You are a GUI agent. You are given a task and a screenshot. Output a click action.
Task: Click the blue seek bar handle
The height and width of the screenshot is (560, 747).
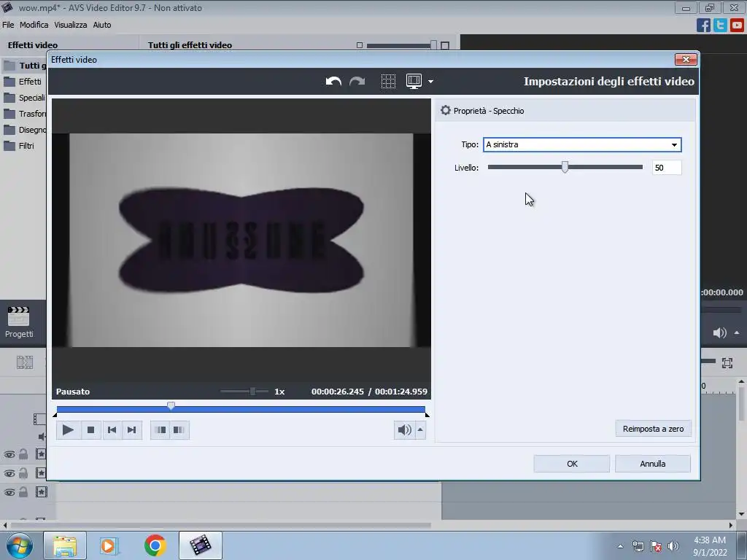171,405
